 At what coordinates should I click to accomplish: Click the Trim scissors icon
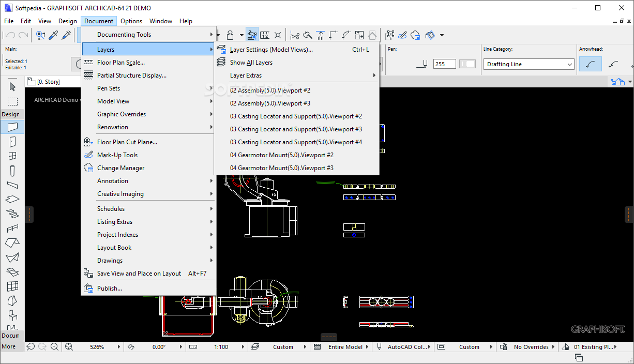coord(295,35)
